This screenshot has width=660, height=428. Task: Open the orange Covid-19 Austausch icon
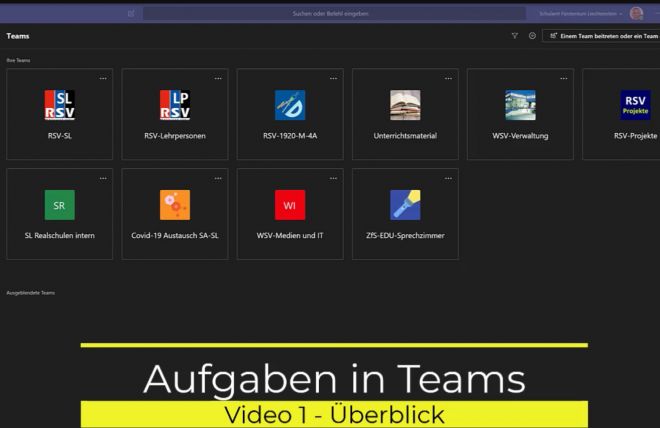(175, 205)
